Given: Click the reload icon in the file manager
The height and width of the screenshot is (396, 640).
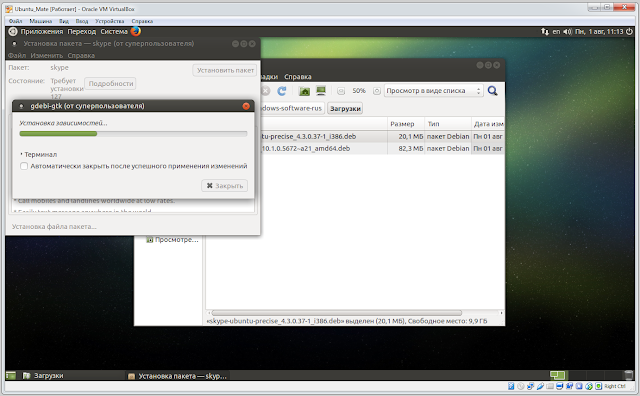Looking at the screenshot, I should tap(282, 91).
